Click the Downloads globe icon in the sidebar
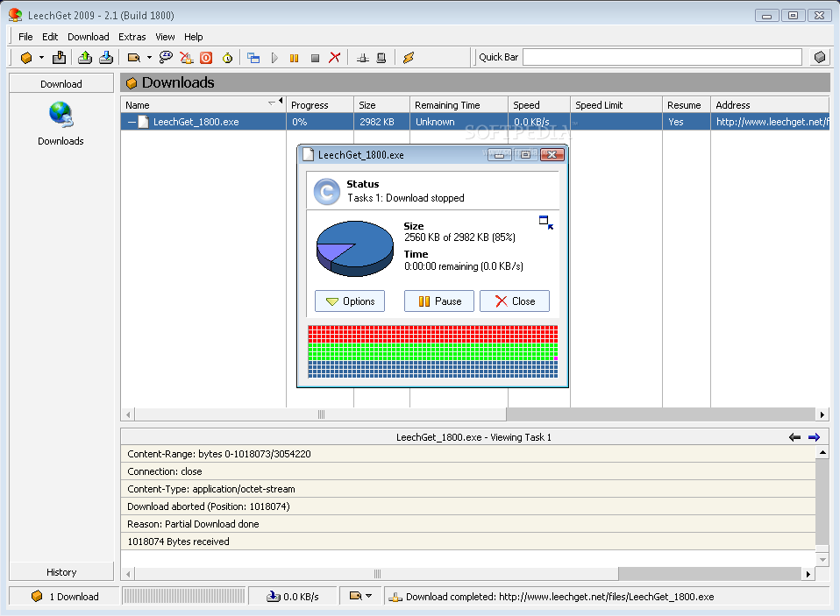840x616 pixels. pos(61,115)
